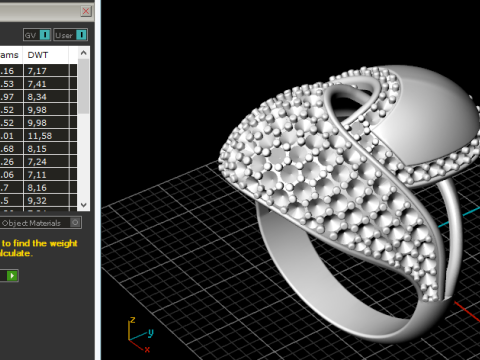Select the row with DWT 7,17
This screenshot has height=360, width=480.
coord(38,71)
